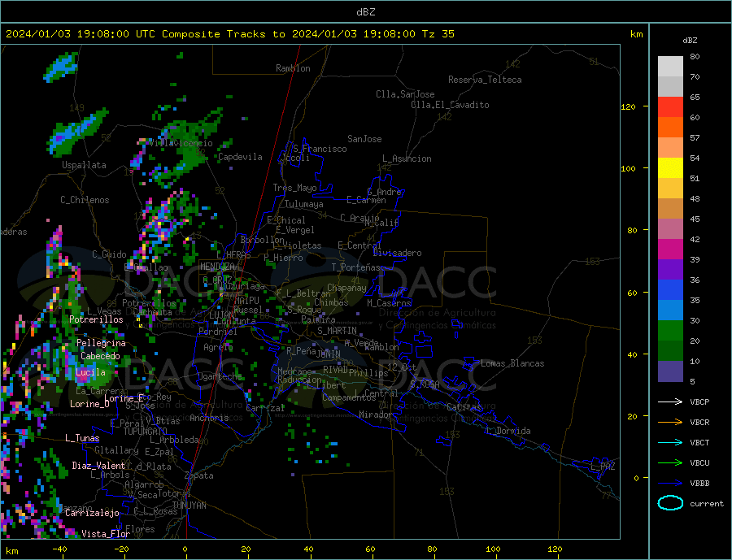This screenshot has height=560, width=732.
Task: Click the 'Tz 35' text in header
Action: click(x=438, y=34)
